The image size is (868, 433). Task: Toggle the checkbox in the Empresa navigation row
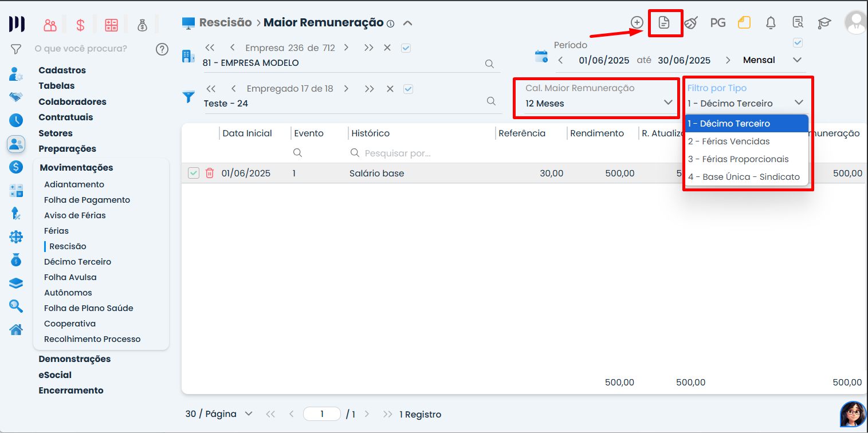point(406,48)
